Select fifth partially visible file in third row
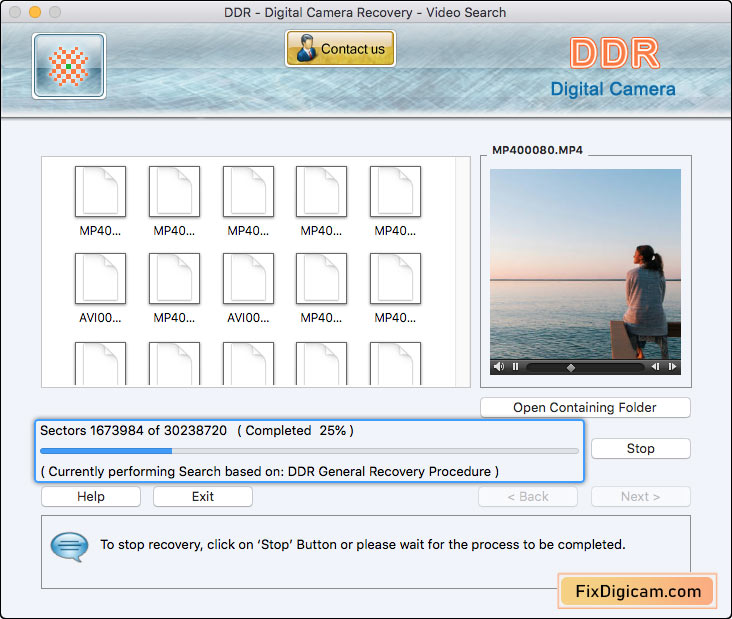The image size is (732, 619). (x=395, y=364)
